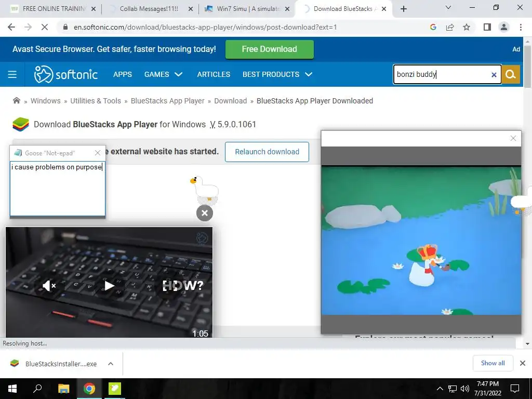Go to Utilities & Tools breadcrumb

pyautogui.click(x=96, y=101)
